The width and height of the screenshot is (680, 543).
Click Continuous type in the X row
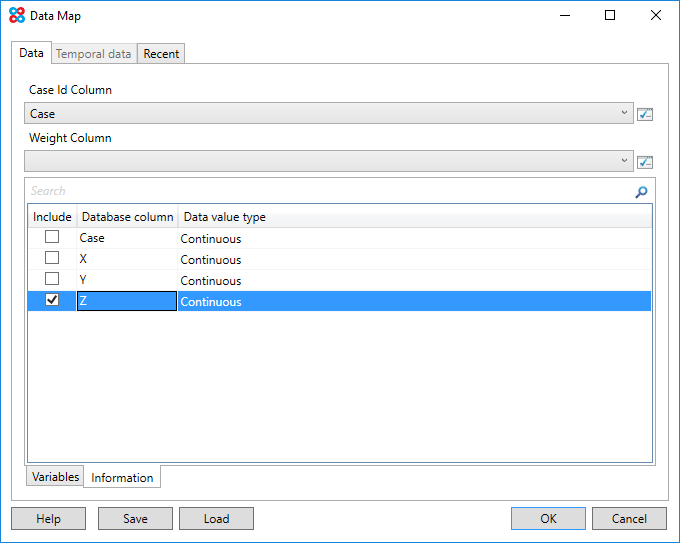[x=211, y=260]
